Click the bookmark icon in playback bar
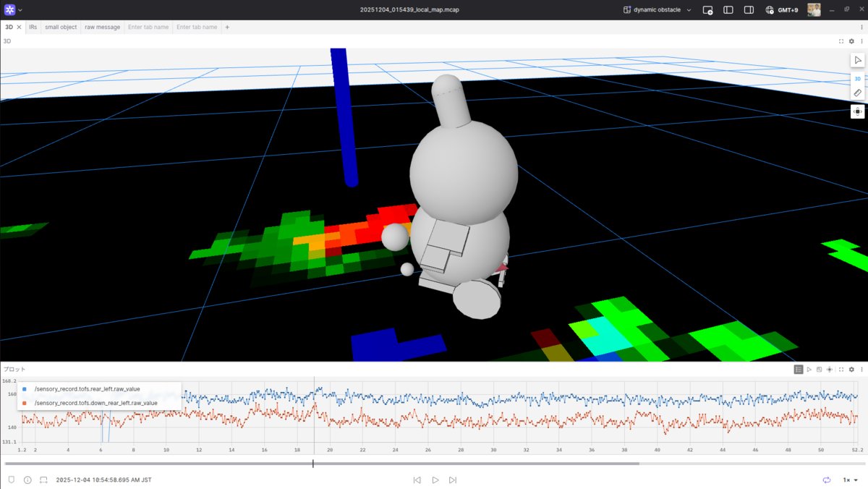 point(12,480)
